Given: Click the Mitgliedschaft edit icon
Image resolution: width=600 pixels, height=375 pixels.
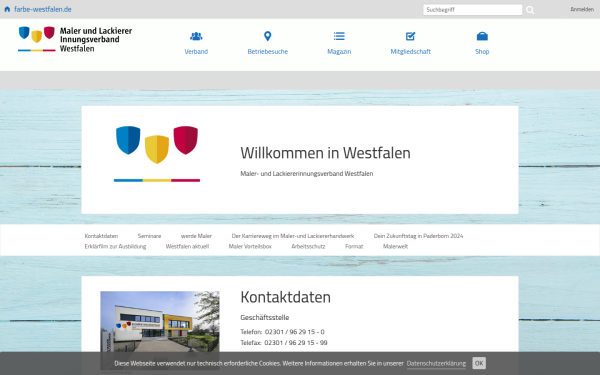Looking at the screenshot, I should tap(410, 36).
